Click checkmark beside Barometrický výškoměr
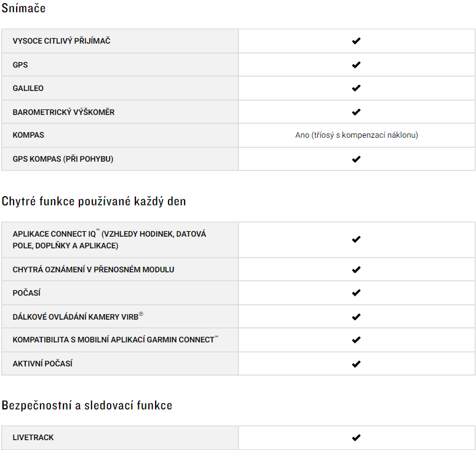This screenshot has height=450, width=476. tap(356, 112)
